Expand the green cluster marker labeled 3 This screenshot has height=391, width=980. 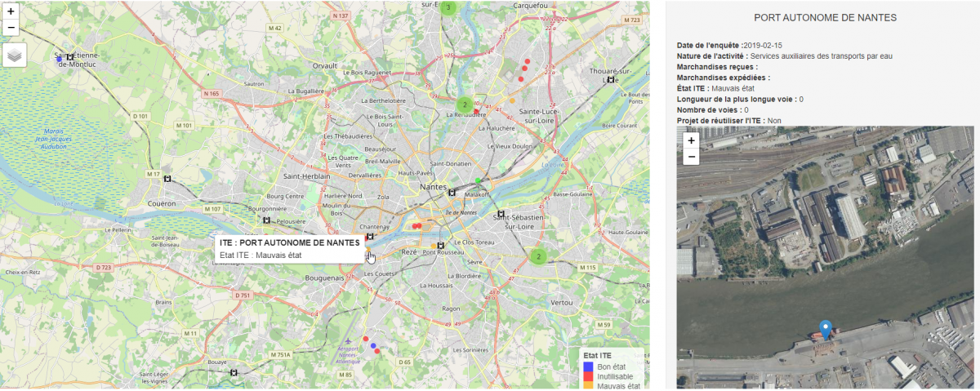(x=448, y=8)
